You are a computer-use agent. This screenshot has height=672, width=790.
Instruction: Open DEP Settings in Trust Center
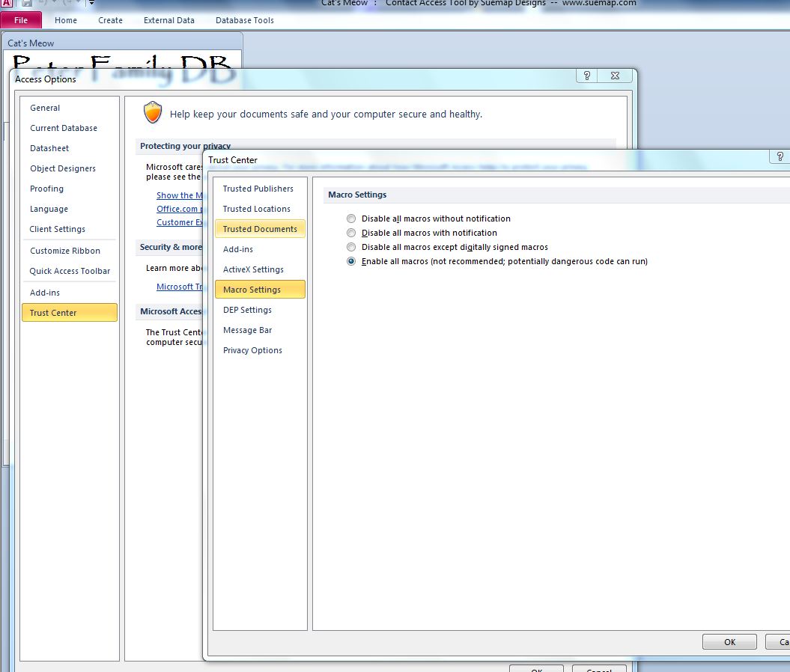pyautogui.click(x=260, y=310)
